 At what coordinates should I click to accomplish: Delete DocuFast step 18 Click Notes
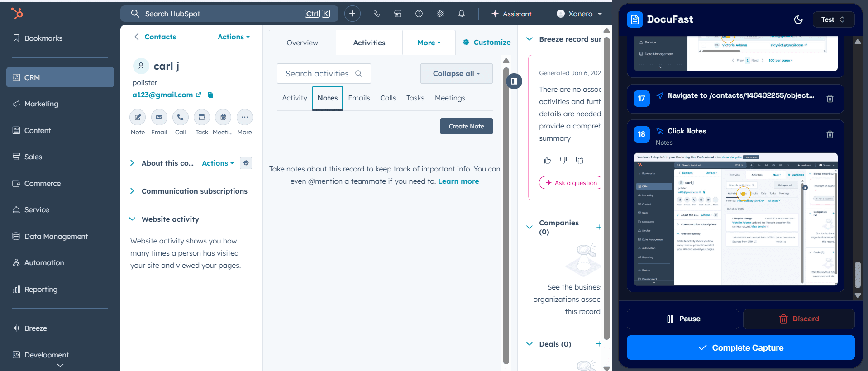point(830,134)
